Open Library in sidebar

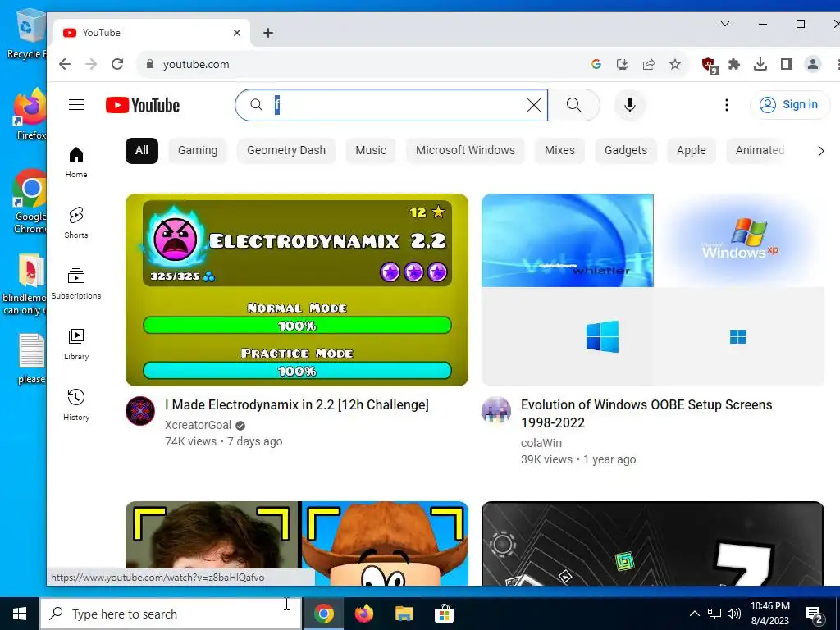point(76,345)
